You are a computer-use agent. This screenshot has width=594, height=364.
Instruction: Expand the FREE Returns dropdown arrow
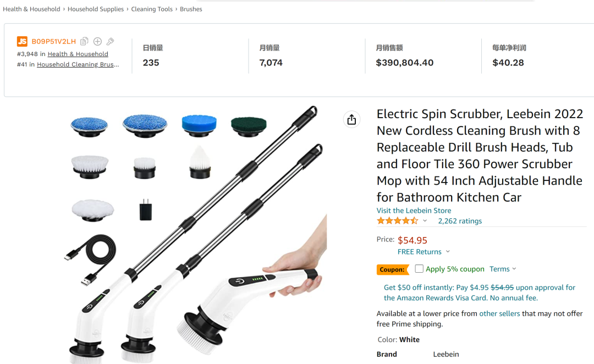448,252
